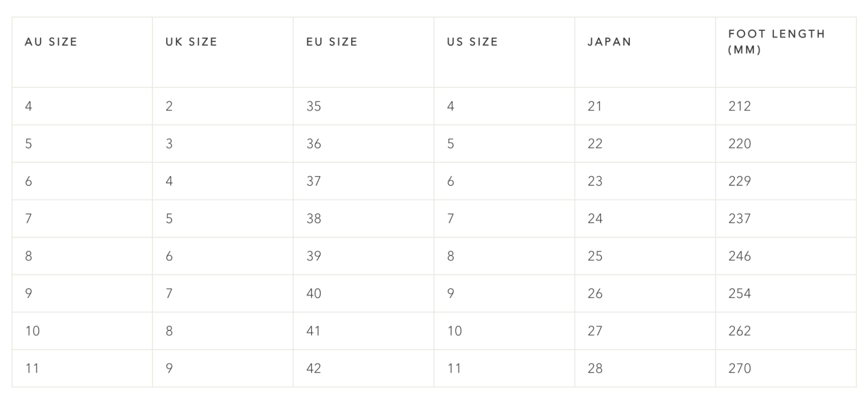Select the 270 foot length cell
Viewport: 868px width, 402px height.
[x=740, y=368]
